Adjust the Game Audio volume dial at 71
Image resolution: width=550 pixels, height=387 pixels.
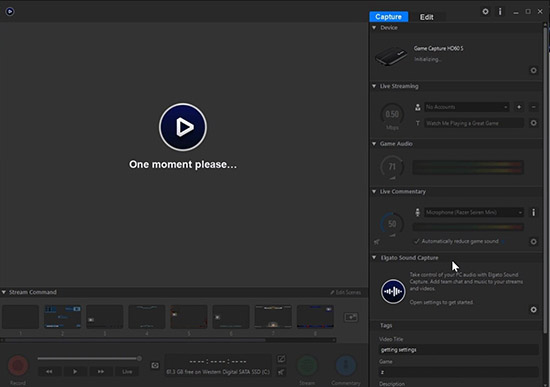click(x=392, y=167)
